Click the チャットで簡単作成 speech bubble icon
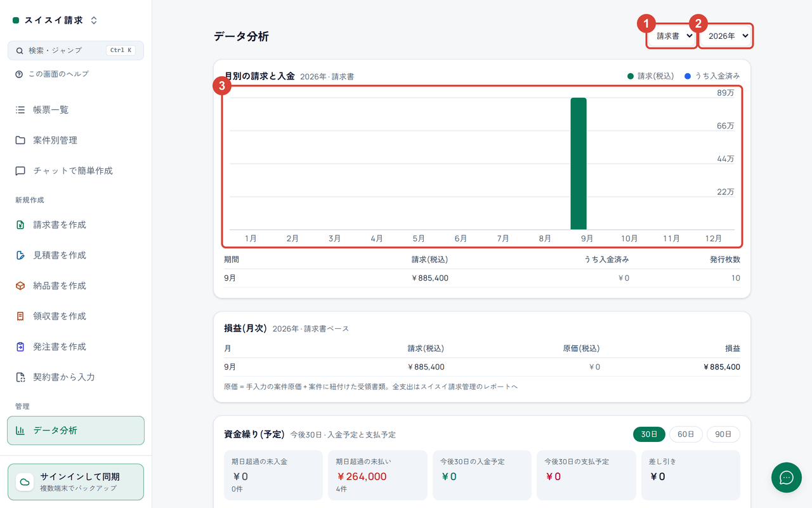812x508 pixels. pyautogui.click(x=20, y=171)
